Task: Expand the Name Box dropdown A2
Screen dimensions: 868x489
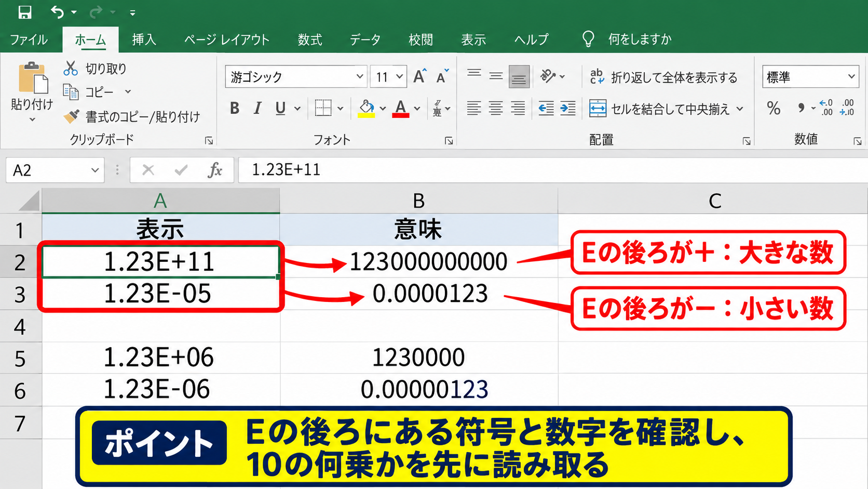Action: [x=95, y=170]
